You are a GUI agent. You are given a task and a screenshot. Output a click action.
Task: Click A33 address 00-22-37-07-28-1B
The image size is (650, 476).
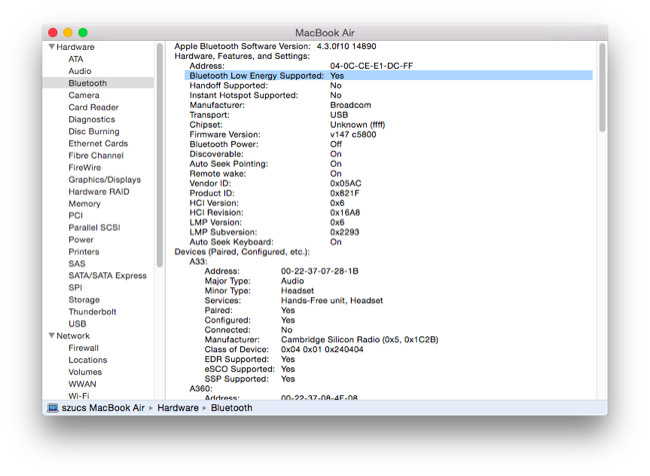(x=320, y=271)
